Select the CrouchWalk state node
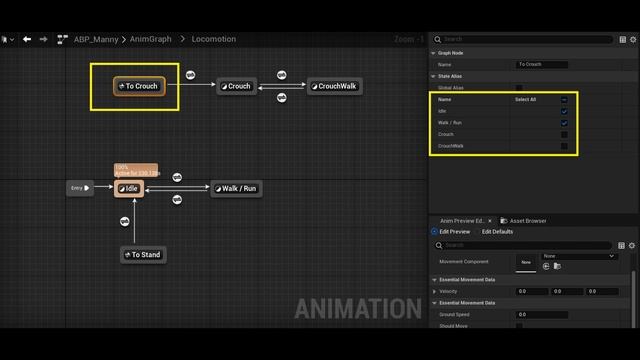Viewport: 640px width, 360px height. [x=335, y=86]
